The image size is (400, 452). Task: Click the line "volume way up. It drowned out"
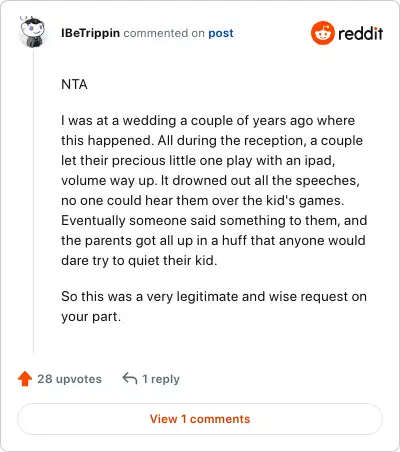point(210,180)
